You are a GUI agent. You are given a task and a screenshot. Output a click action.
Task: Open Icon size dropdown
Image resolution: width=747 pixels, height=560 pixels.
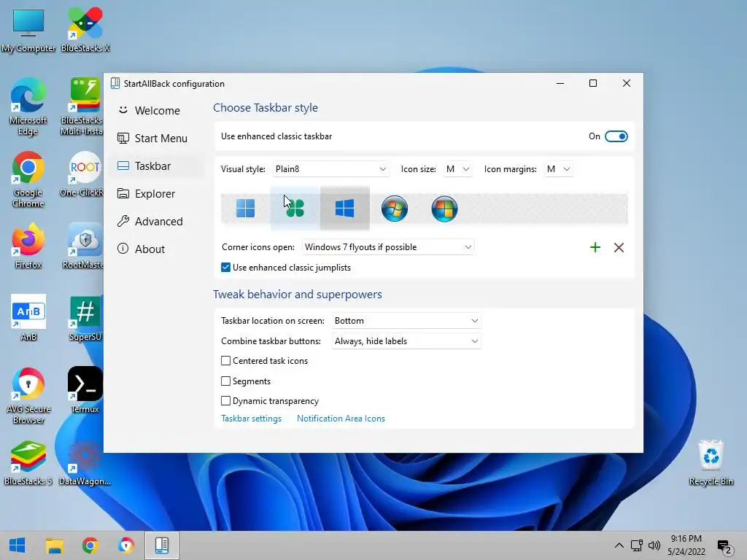458,169
